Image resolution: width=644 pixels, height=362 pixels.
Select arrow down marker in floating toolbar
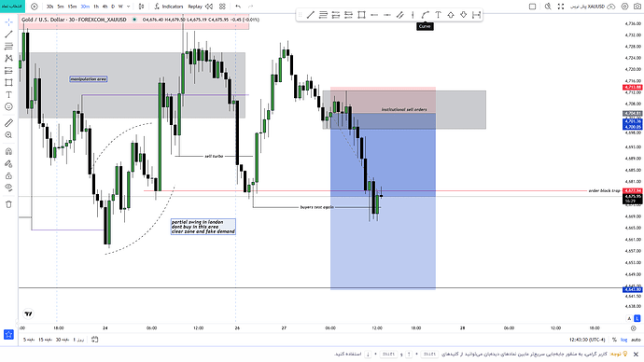pos(463,15)
